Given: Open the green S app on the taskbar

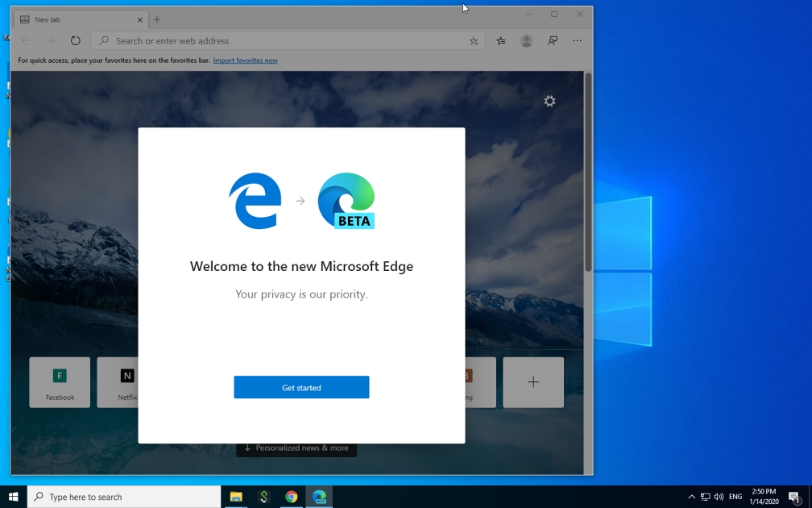Looking at the screenshot, I should coord(263,497).
